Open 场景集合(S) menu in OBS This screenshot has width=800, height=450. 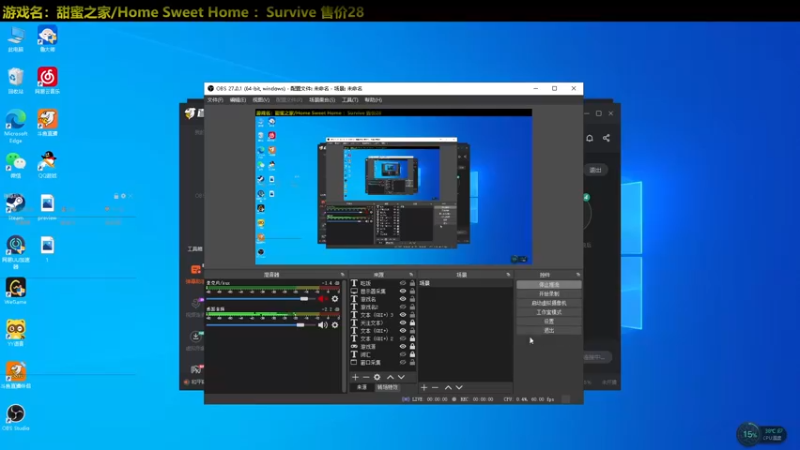(322, 100)
